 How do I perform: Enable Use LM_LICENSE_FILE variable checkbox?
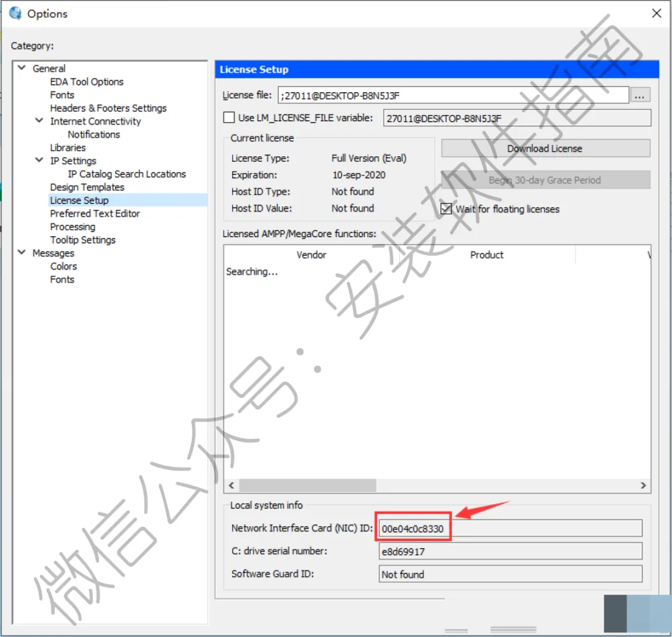click(x=229, y=118)
